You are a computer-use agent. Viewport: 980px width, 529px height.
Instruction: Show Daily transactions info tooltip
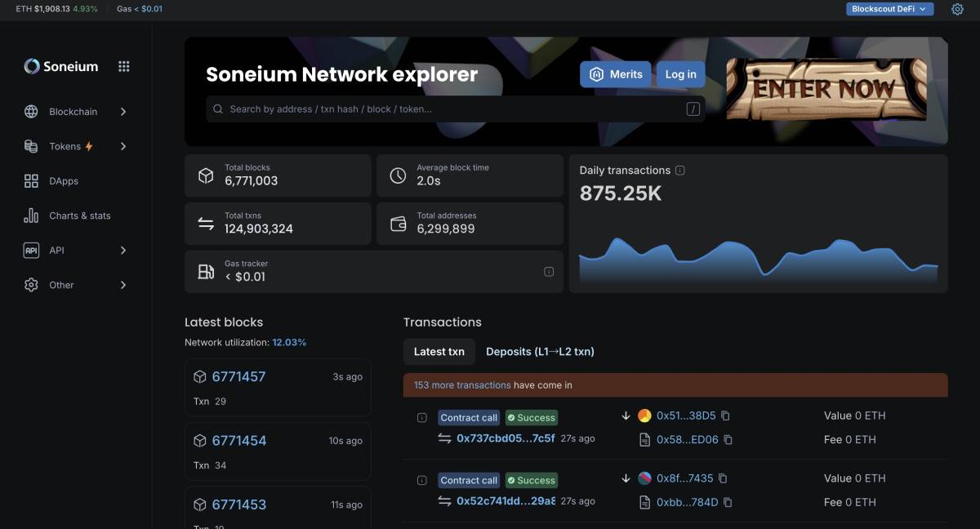[x=680, y=171]
